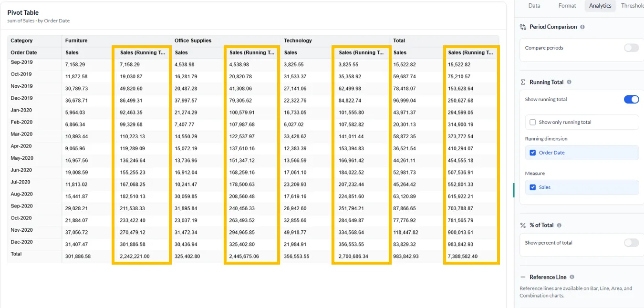Enable the Compare periods toggle
Viewport: 644px width, 308px height.
pos(631,48)
